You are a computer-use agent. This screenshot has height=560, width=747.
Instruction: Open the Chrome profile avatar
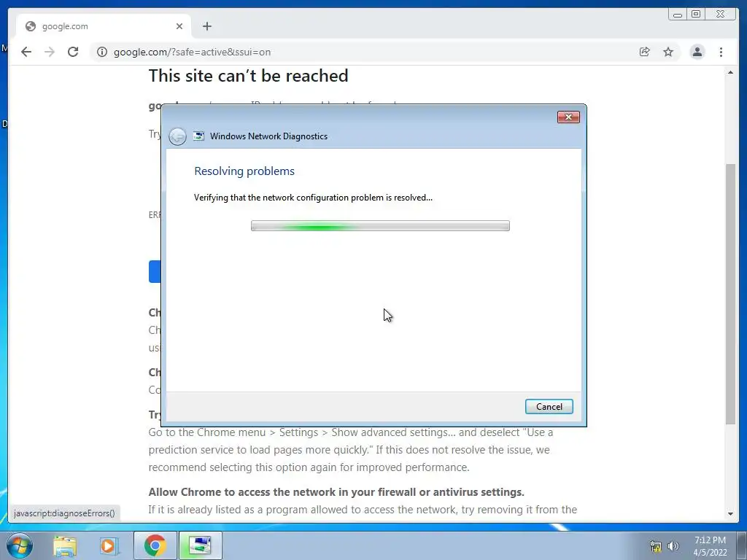(x=697, y=52)
